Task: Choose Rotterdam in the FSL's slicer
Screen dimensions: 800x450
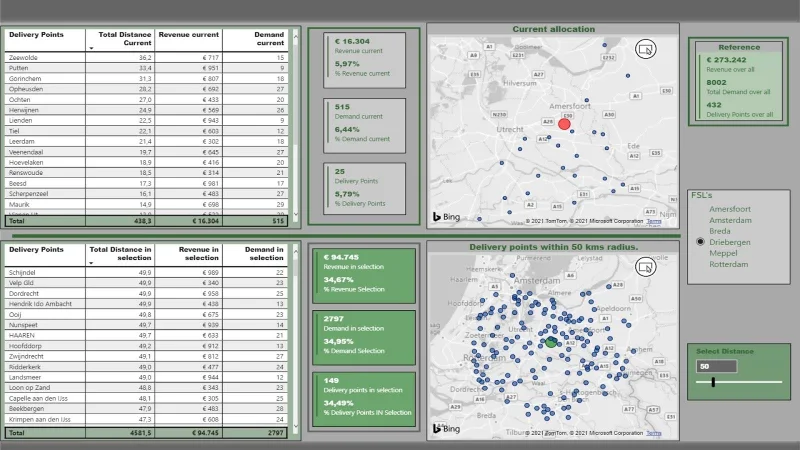Action: pyautogui.click(x=729, y=264)
